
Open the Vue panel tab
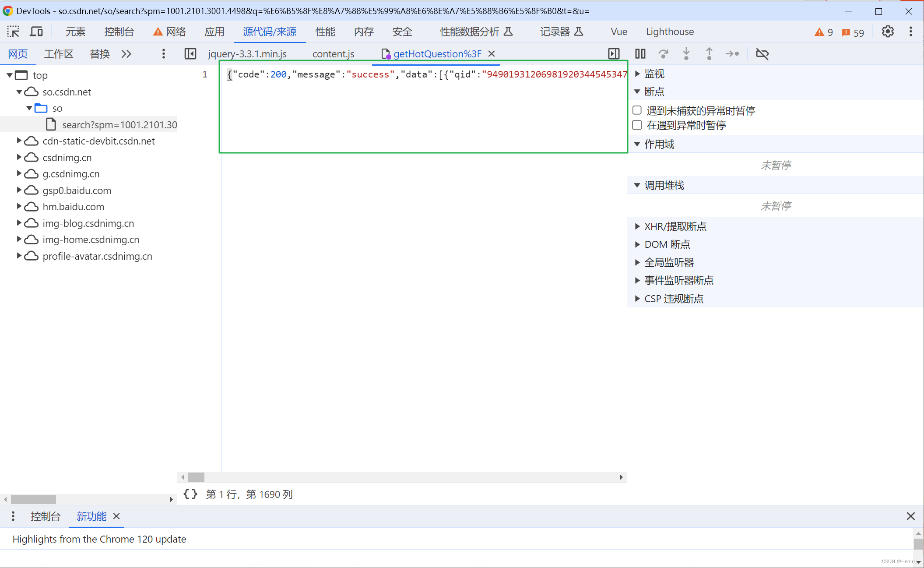pos(619,32)
